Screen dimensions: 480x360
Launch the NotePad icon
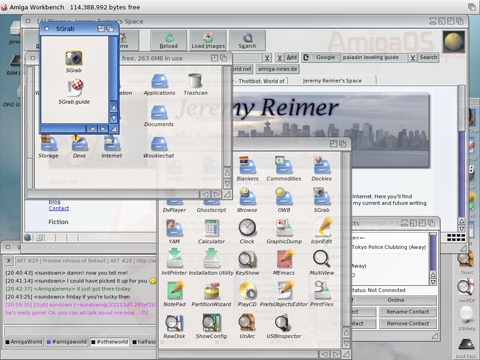[x=174, y=290]
